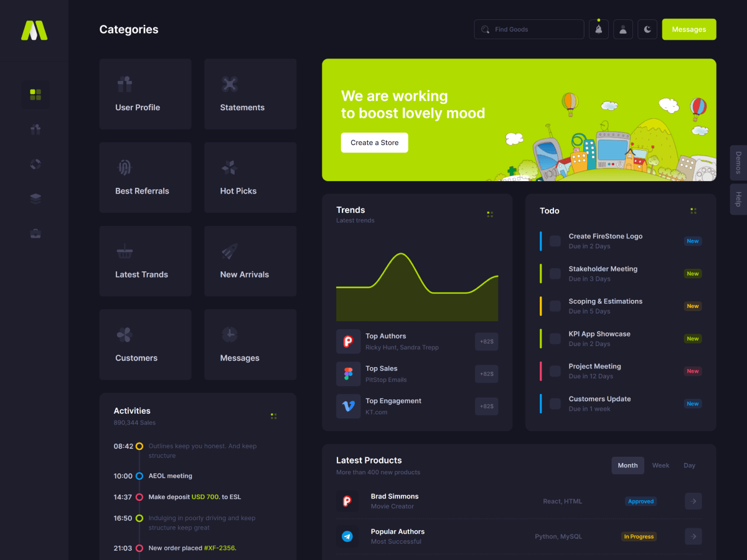Click the Vimeo icon beside Top Engagement
Image resolution: width=747 pixels, height=560 pixels.
point(348,406)
